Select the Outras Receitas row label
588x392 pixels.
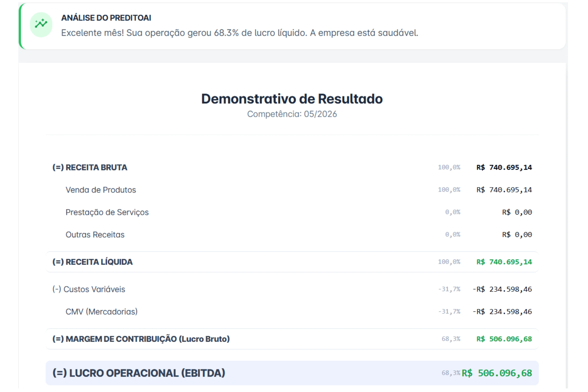coord(95,235)
